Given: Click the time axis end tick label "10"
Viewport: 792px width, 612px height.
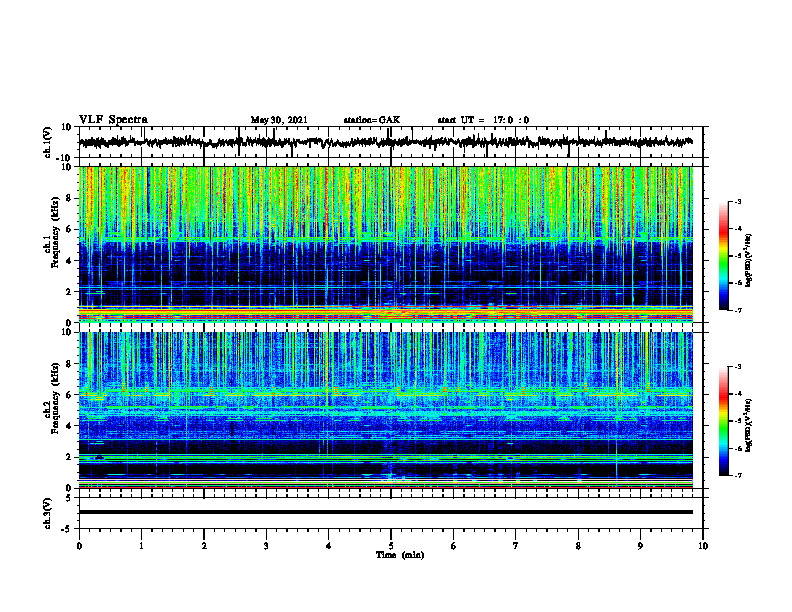Looking at the screenshot, I should [x=703, y=546].
